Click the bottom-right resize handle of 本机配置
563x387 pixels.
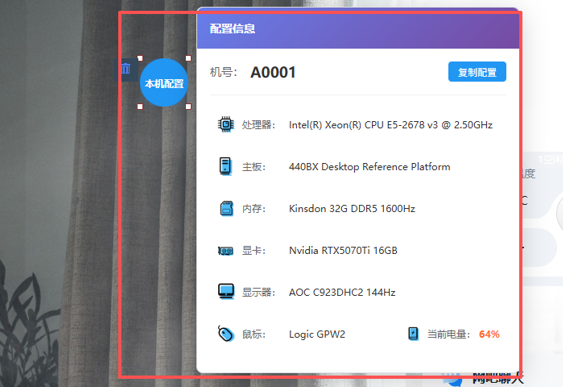pos(188,107)
